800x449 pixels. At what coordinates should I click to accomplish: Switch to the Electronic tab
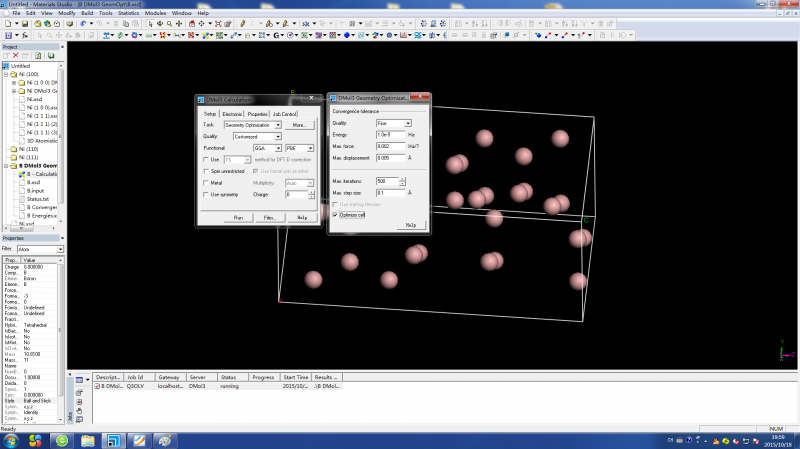point(232,114)
